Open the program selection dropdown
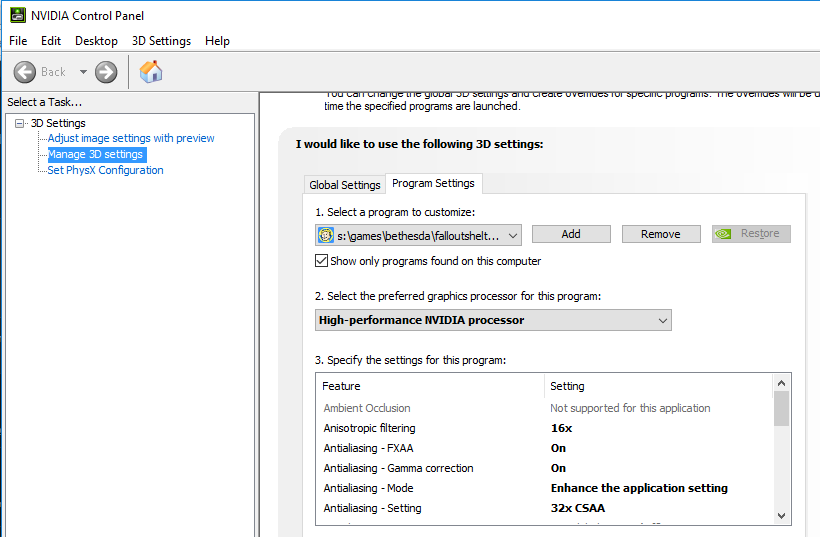820x537 pixels. (513, 235)
